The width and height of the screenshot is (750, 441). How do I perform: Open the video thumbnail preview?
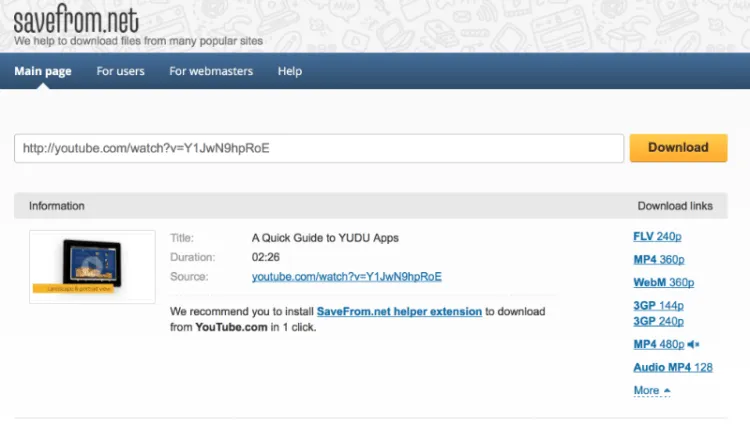tap(92, 267)
